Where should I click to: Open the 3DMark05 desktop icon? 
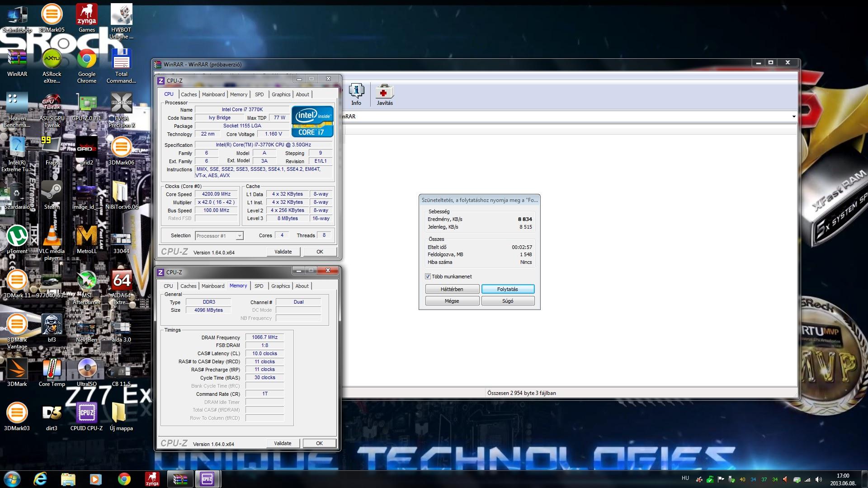[x=52, y=18]
